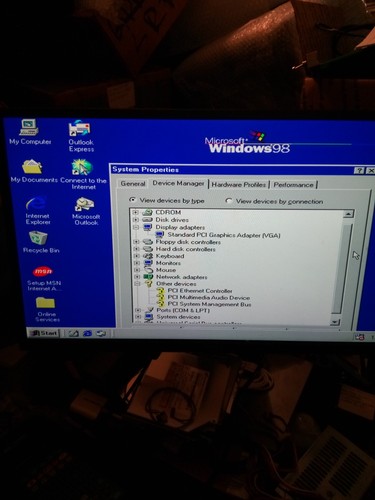Image resolution: width=375 pixels, height=500 pixels.
Task: Switch to the General tab
Action: pos(133,184)
